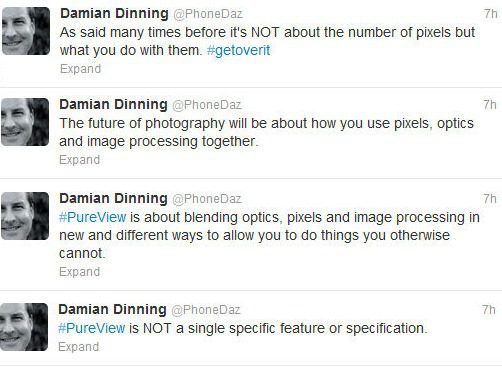Open avatar of the single specific feature tweet
502x367 pixels.
[x=24, y=327]
